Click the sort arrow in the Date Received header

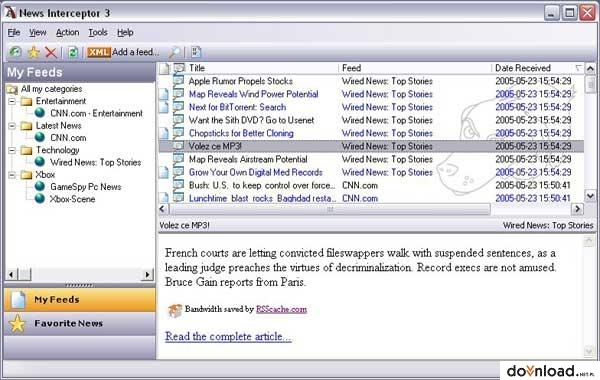578,68
